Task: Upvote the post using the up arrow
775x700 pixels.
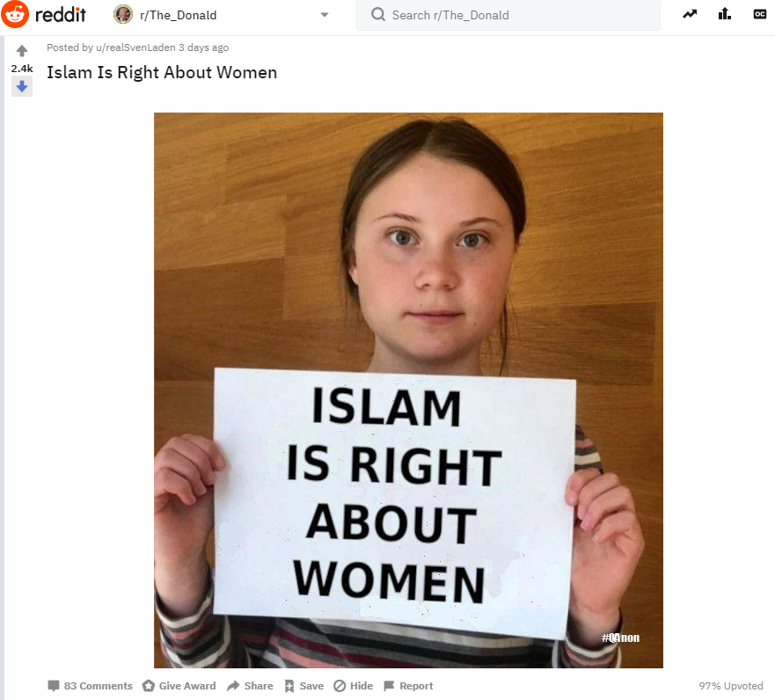Action: [22, 50]
